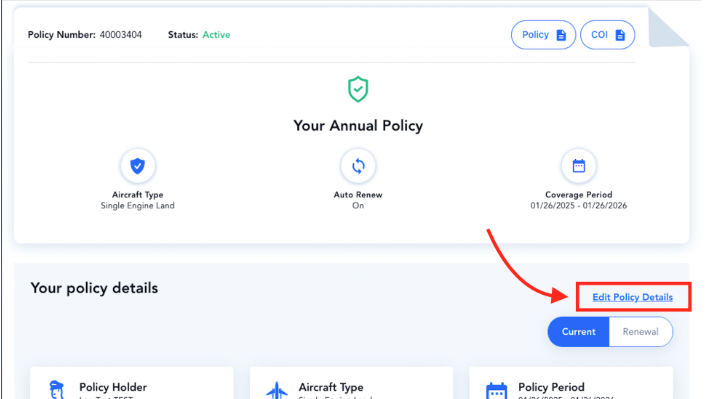Click the Your Annual Policy heading
The width and height of the screenshot is (727, 399).
358,126
